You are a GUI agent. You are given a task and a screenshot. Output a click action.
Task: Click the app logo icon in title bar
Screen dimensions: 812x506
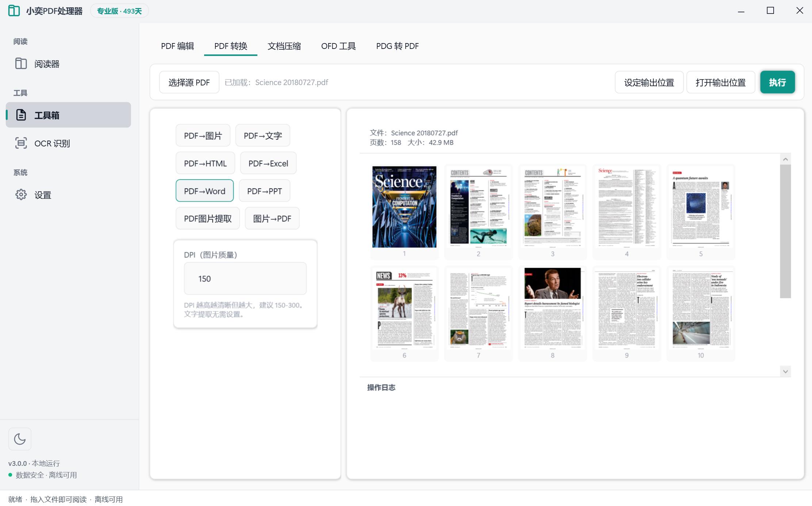(14, 11)
